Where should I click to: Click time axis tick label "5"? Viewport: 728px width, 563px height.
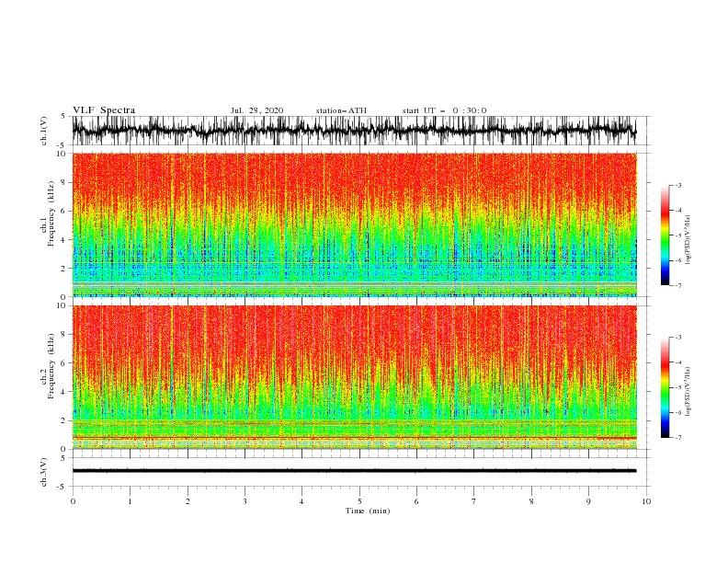click(359, 501)
